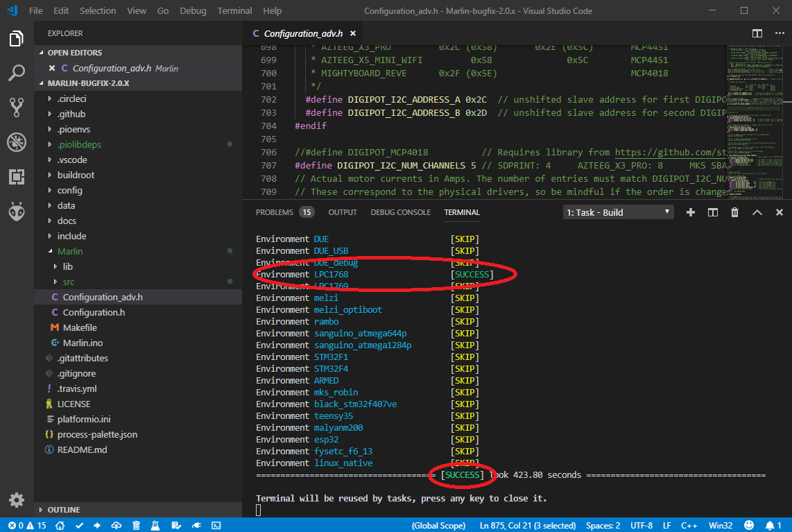Change end of line sequence 'LF'
Image resolution: width=792 pixels, height=532 pixels.
click(x=666, y=526)
